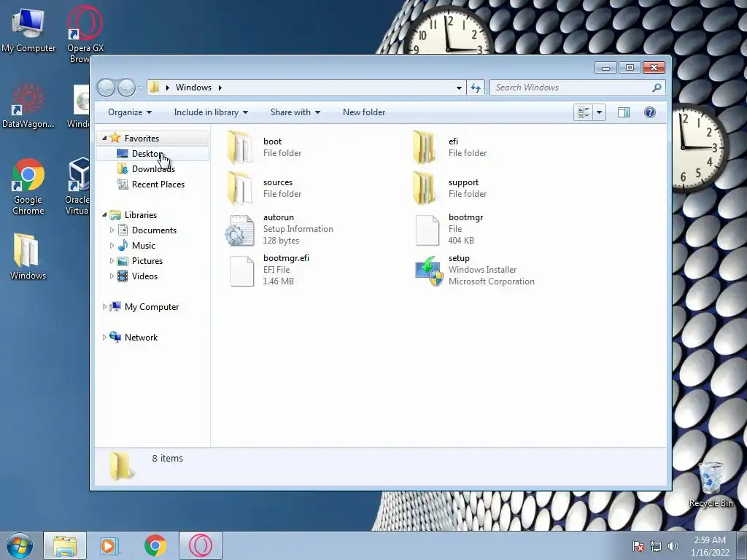This screenshot has height=560, width=747.
Task: Open the efi folder icon
Action: [424, 147]
